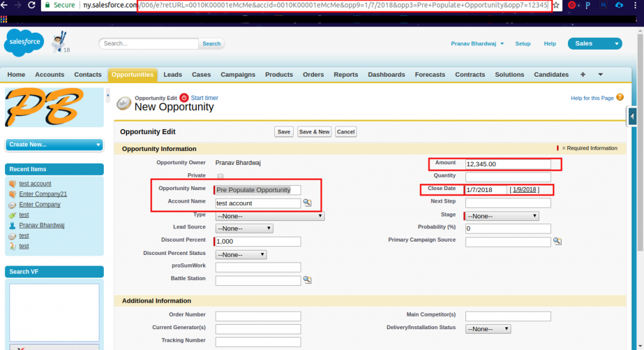The image size is (644, 350).
Task: Expand the Create New... menu
Action: tap(54, 145)
